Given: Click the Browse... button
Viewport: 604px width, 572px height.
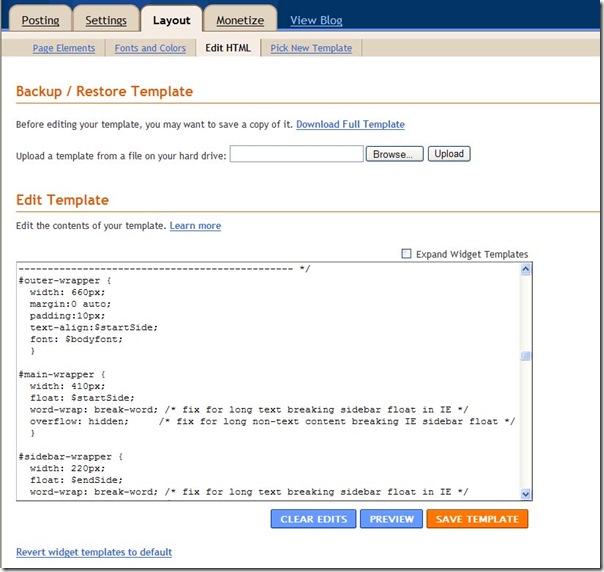Looking at the screenshot, I should click(x=394, y=154).
